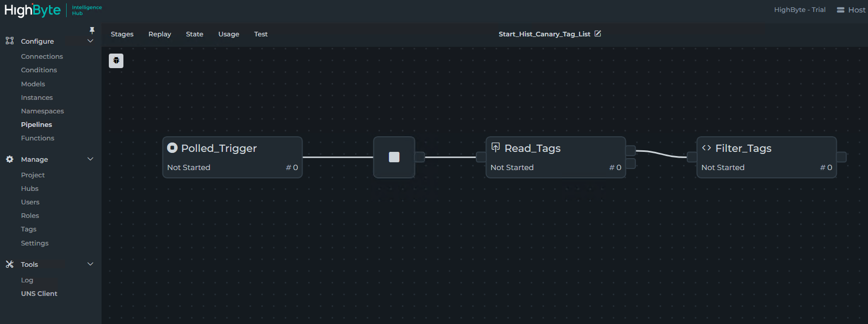868x324 pixels.
Task: Open Settings under Manage
Action: pos(34,243)
